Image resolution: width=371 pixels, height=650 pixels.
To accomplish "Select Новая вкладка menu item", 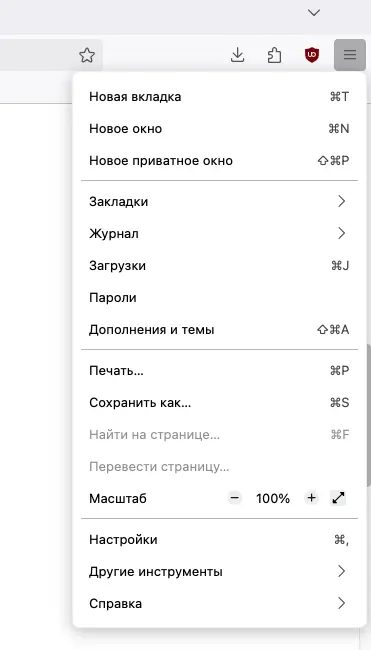I will 219,97.
